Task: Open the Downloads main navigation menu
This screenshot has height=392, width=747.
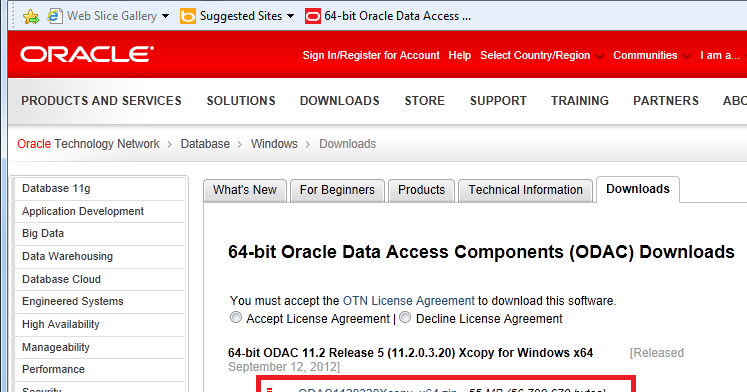Action: click(x=340, y=101)
